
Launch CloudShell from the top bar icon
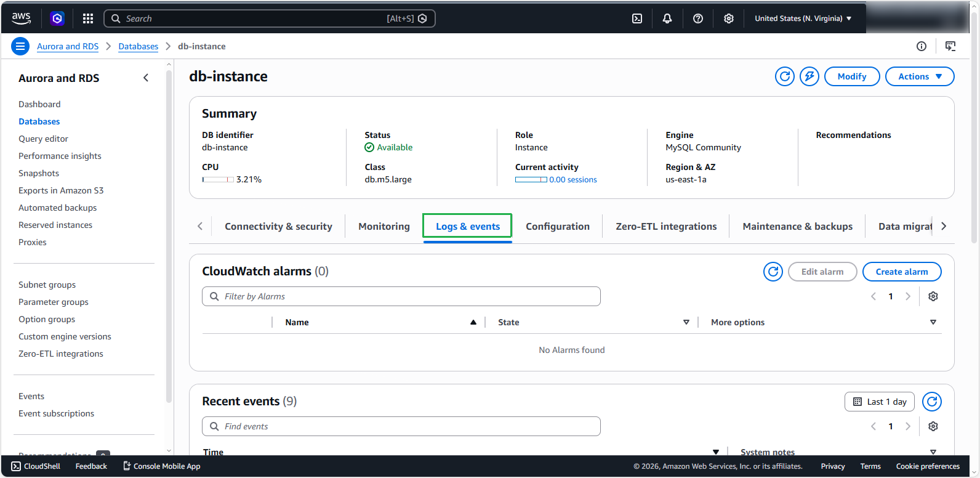(637, 18)
